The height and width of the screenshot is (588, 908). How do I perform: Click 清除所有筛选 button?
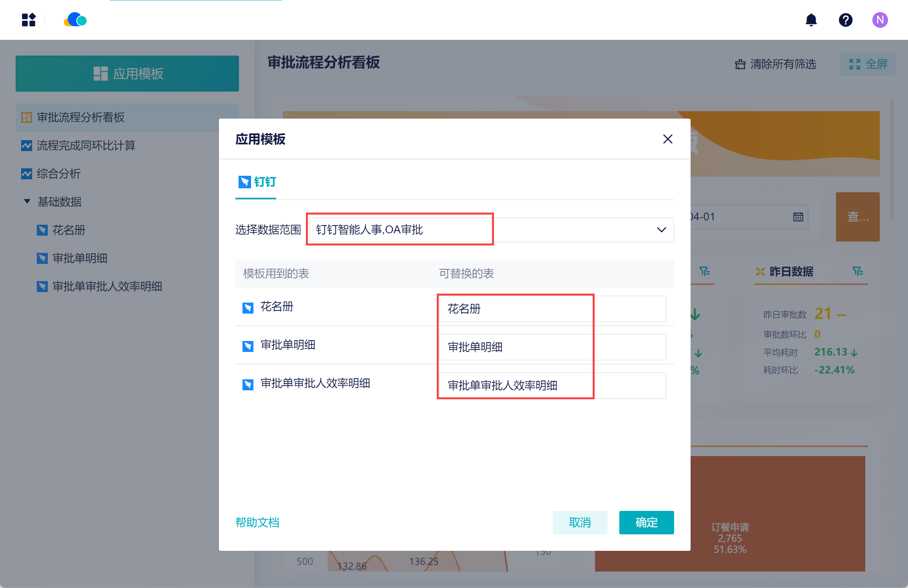[x=775, y=64]
